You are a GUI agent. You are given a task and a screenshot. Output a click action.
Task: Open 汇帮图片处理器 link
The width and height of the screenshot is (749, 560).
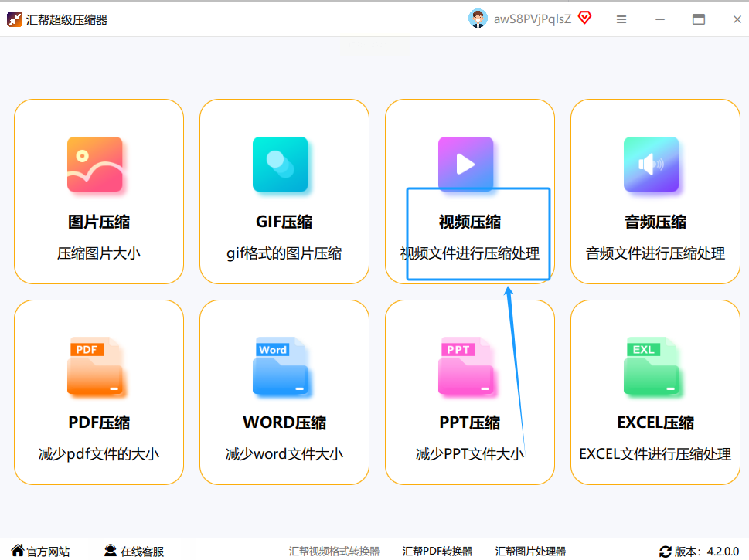click(x=530, y=552)
